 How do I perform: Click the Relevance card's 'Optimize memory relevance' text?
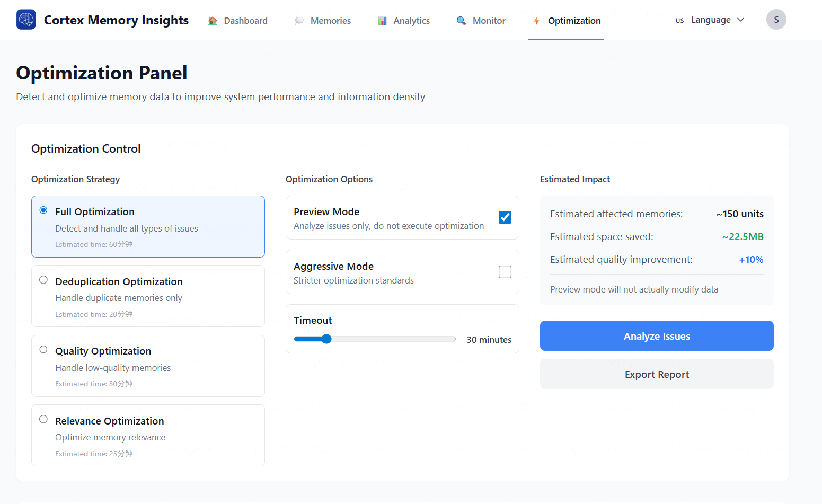[110, 437]
